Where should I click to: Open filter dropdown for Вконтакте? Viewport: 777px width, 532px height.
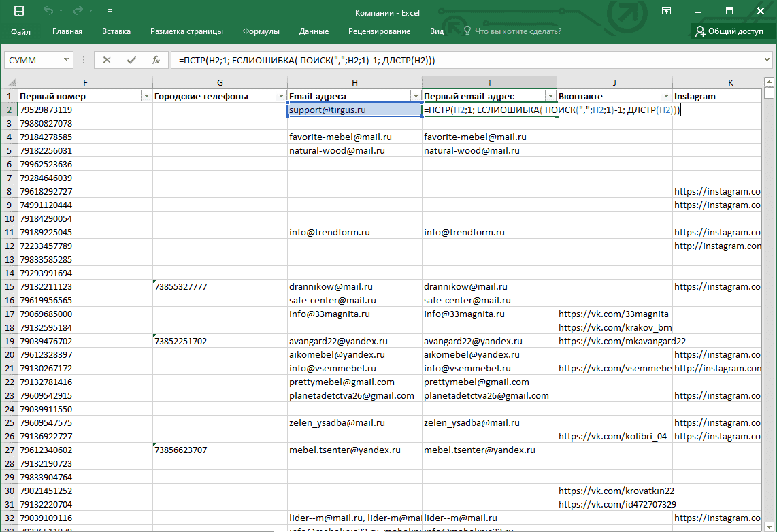tap(666, 96)
